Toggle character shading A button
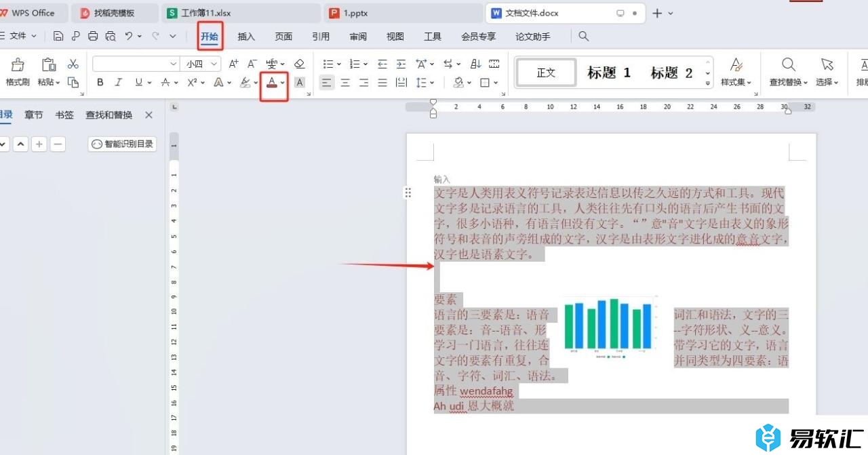This screenshot has height=455, width=868. 300,82
